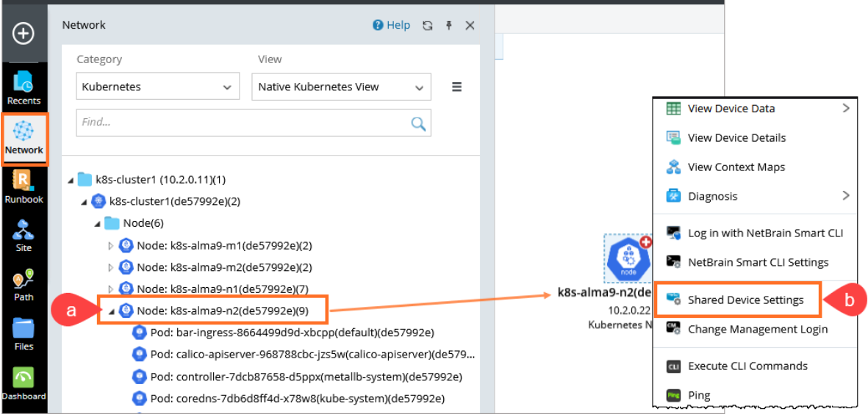Open Recents in the left sidebar
Image resolution: width=868 pixels, height=417 pixels.
[x=24, y=89]
